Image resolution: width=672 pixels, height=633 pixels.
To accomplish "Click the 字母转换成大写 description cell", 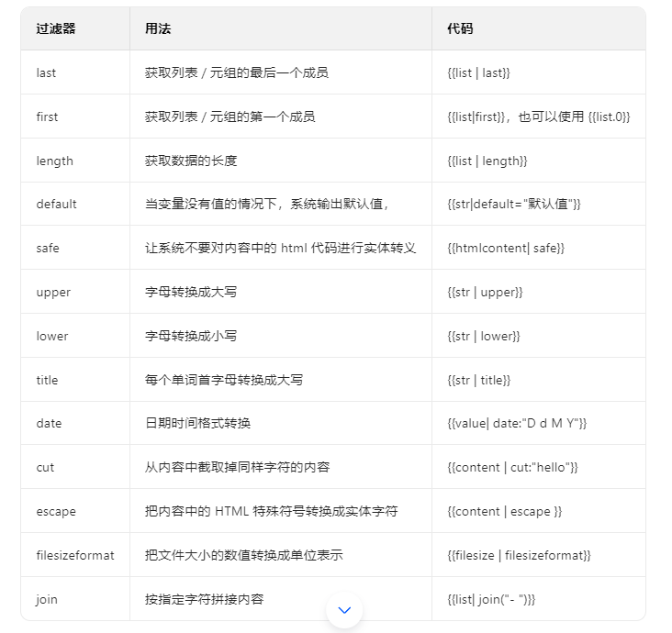I will [191, 292].
